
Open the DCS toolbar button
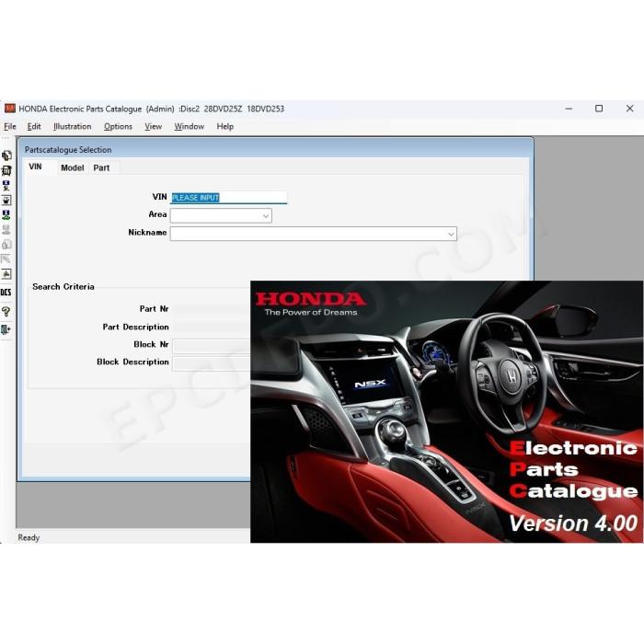(x=6, y=293)
